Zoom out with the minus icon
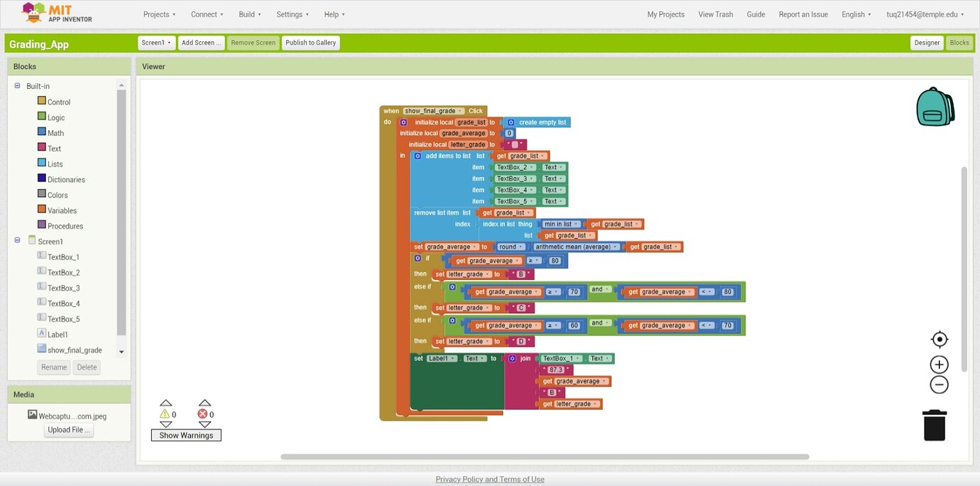The height and width of the screenshot is (486, 980). 939,385
